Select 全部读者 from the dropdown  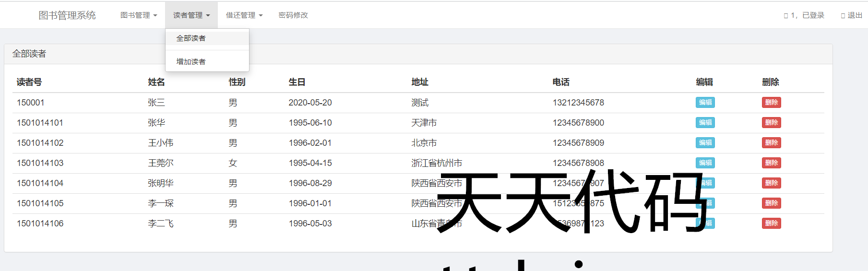pyautogui.click(x=191, y=38)
